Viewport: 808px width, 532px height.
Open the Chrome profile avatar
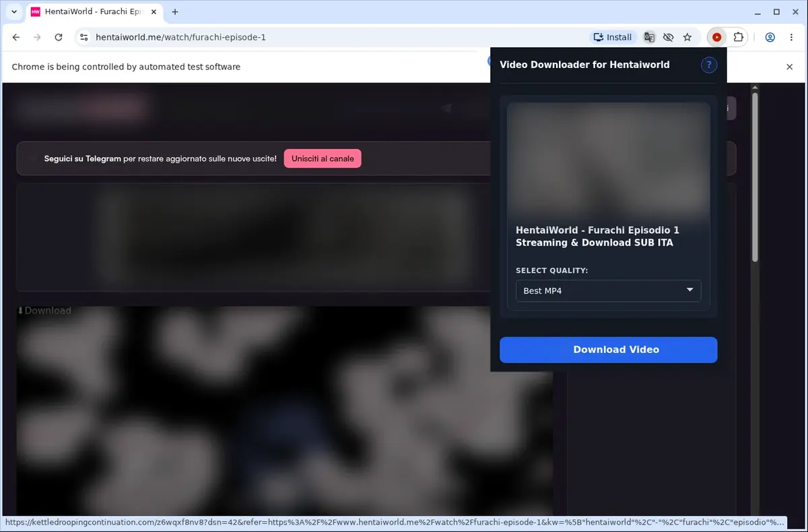[770, 38]
